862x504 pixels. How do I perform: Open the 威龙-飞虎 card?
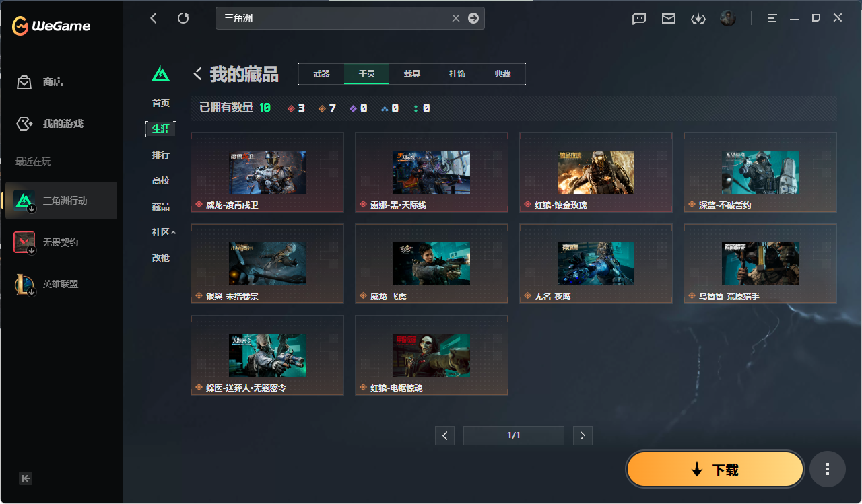click(432, 263)
